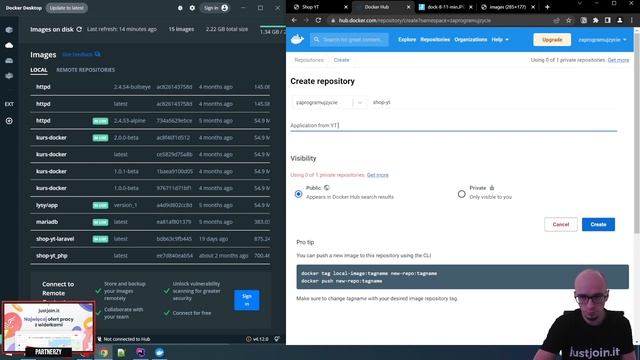The image size is (640, 360).
Task: Click Cancel on create repository form
Action: click(560, 224)
